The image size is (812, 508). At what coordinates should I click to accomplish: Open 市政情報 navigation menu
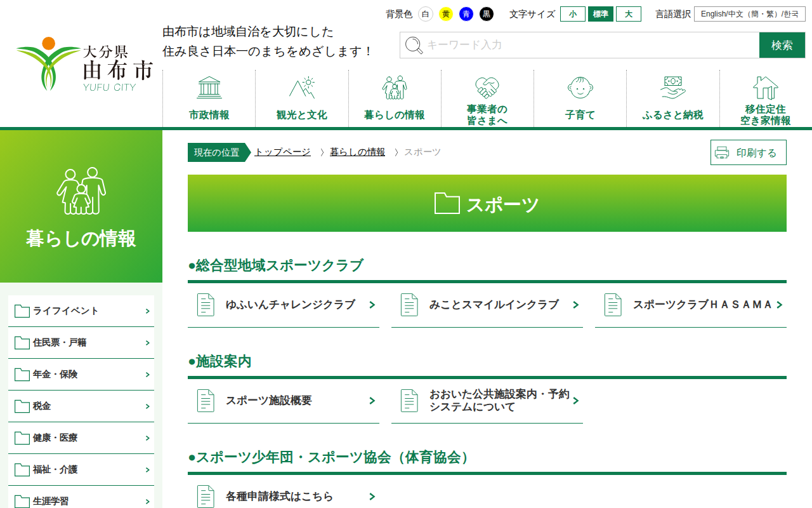(209, 98)
